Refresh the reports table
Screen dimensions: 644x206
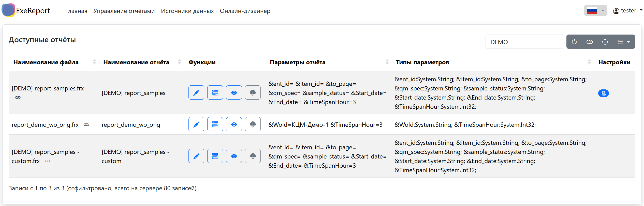[x=574, y=42]
